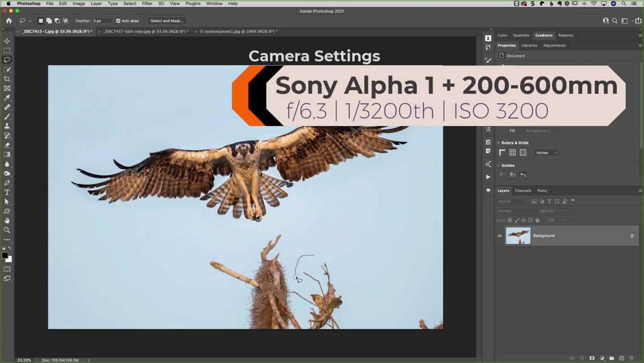Select the Blur tool
The image size is (644, 363).
(7, 164)
